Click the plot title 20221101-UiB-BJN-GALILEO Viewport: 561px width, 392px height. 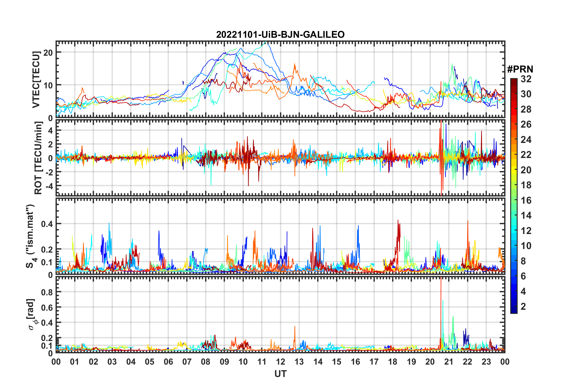(x=280, y=35)
